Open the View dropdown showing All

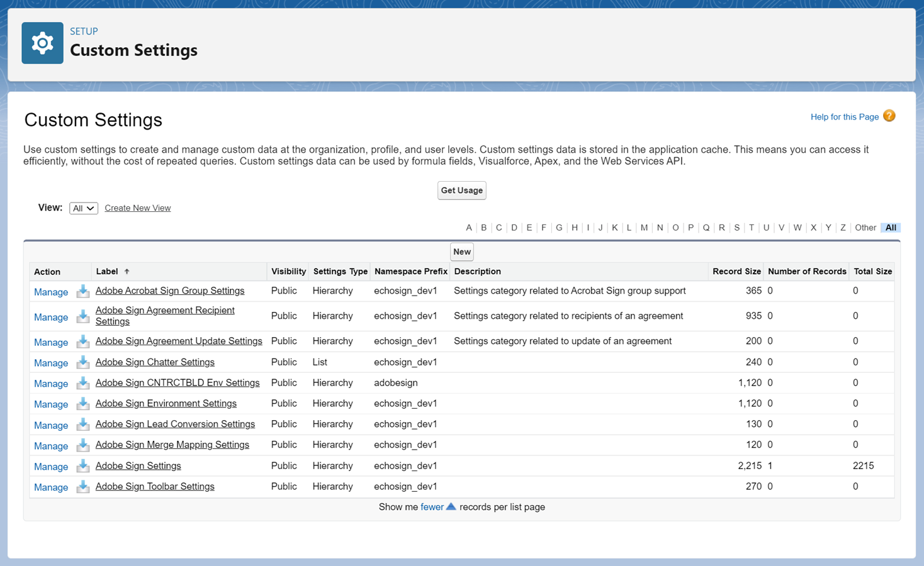pos(83,208)
